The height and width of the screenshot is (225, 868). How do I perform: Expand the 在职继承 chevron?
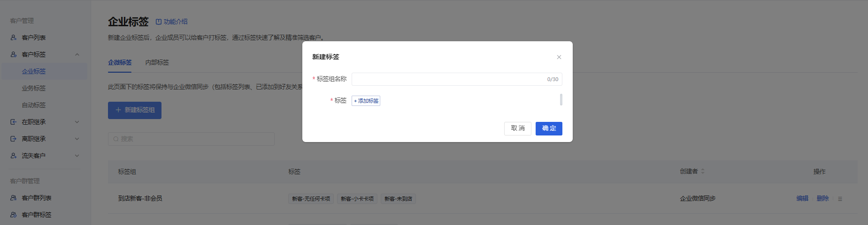77,122
